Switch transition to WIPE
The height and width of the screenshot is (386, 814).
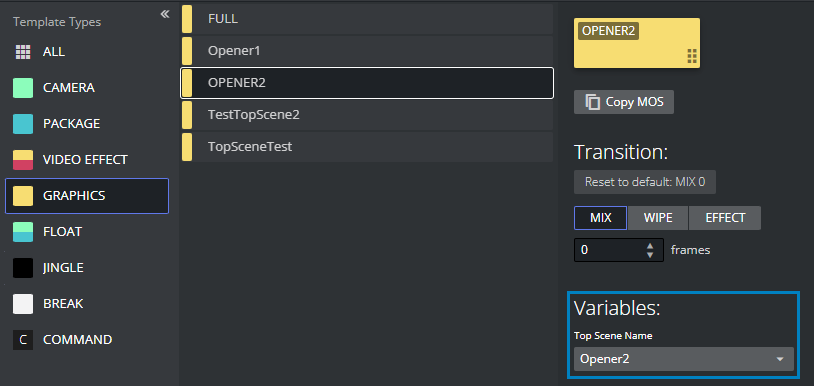point(658,218)
